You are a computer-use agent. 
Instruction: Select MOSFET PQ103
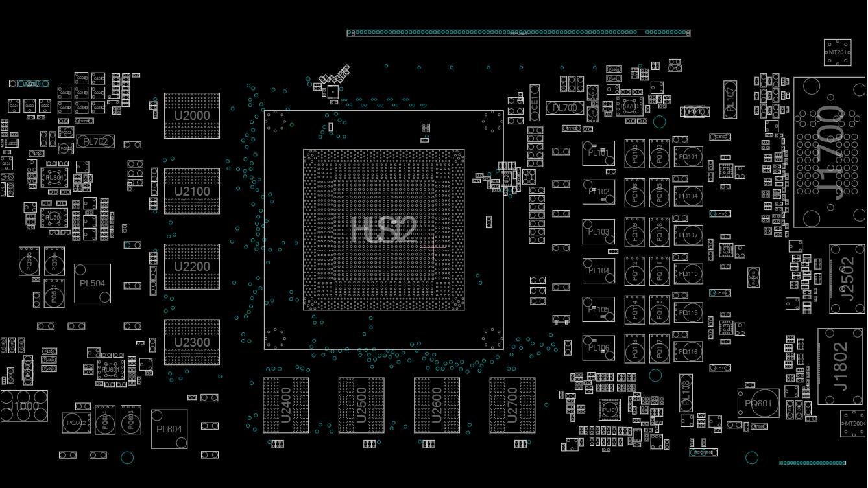pyautogui.click(x=660, y=154)
